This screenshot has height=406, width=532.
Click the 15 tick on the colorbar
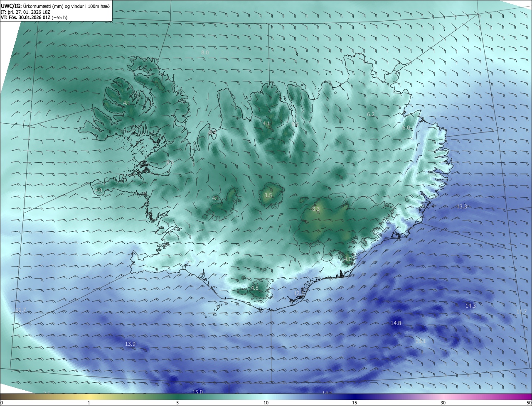[x=355, y=403]
